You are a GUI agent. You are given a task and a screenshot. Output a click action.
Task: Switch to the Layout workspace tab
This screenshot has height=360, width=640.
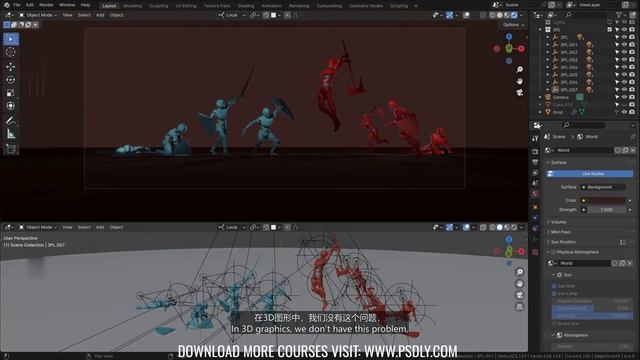[x=109, y=6]
